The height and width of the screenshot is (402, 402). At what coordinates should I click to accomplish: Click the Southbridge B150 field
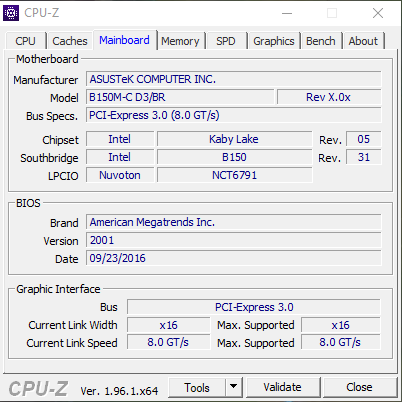pyautogui.click(x=235, y=157)
